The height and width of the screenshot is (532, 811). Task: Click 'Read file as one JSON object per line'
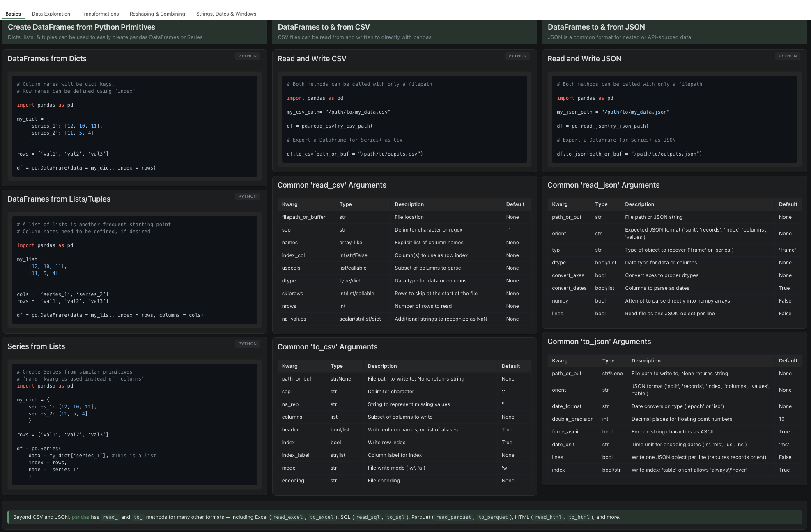click(670, 314)
